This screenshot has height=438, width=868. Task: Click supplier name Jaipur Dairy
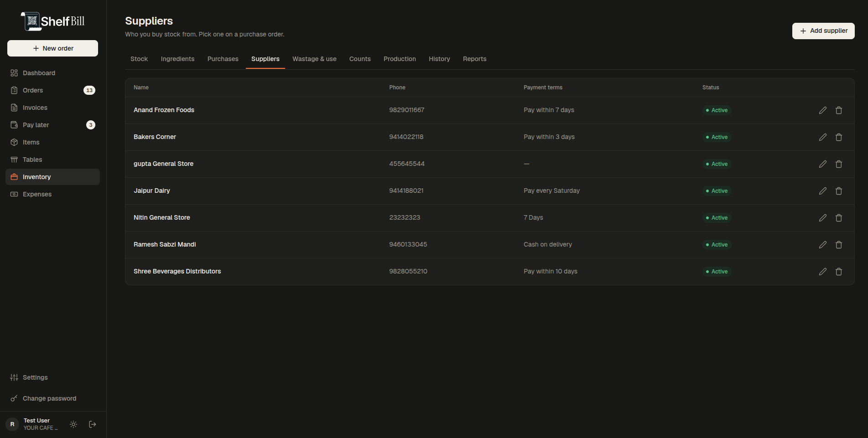coord(152,191)
